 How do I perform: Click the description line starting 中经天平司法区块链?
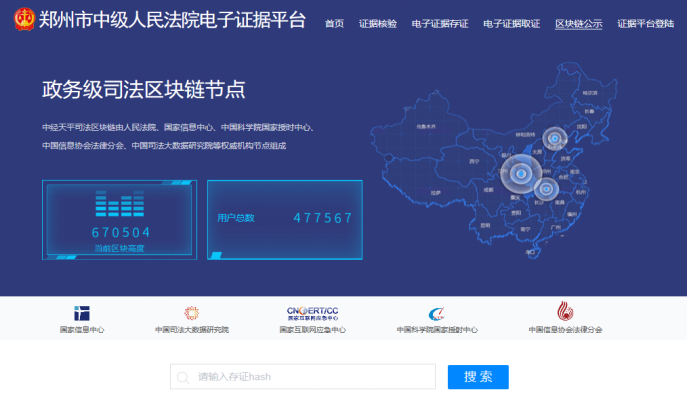click(x=178, y=127)
